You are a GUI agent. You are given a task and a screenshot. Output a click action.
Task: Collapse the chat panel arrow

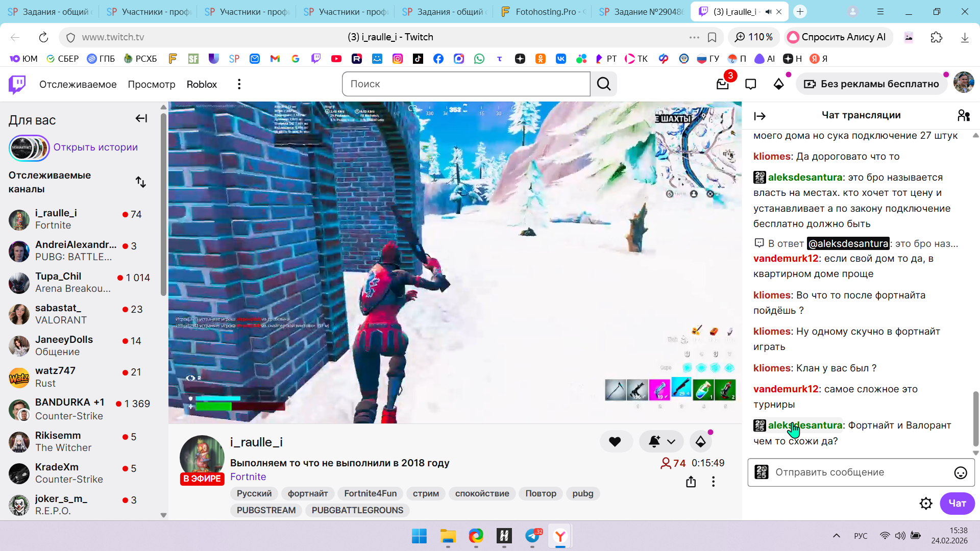pos(759,116)
